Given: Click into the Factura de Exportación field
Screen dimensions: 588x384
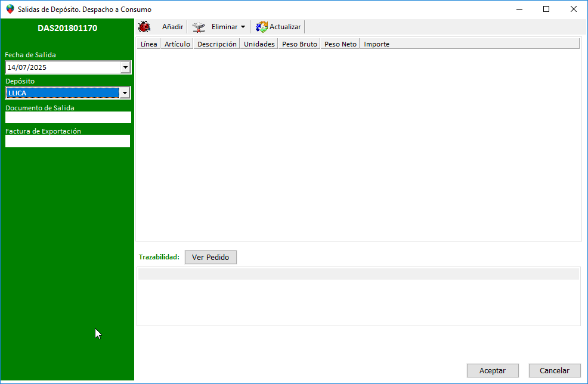Looking at the screenshot, I should tap(67, 141).
